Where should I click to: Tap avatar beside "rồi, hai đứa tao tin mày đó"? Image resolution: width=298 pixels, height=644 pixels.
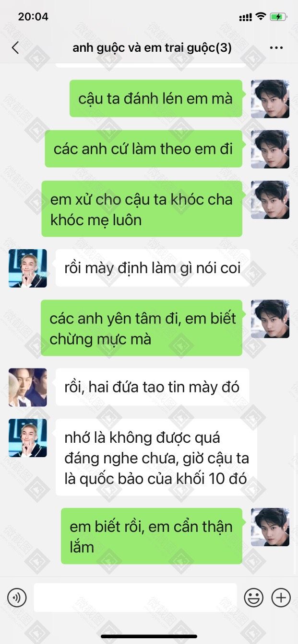pyautogui.click(x=28, y=387)
